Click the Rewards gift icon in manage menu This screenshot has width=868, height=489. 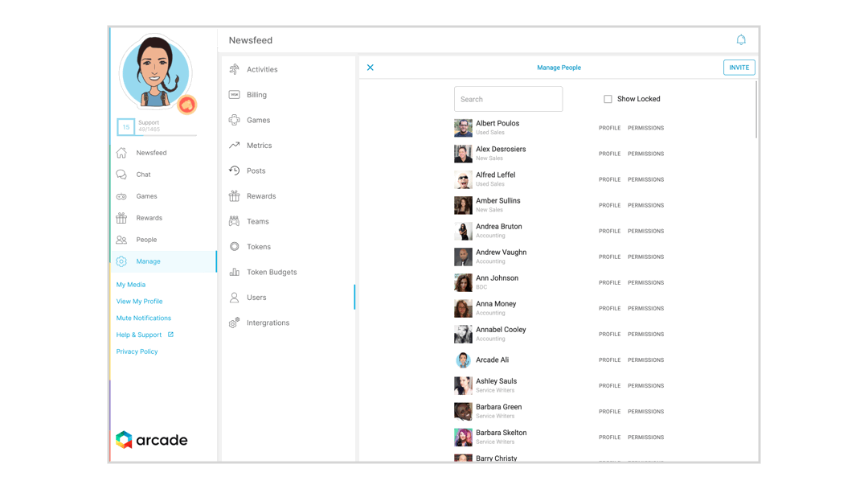click(x=234, y=196)
